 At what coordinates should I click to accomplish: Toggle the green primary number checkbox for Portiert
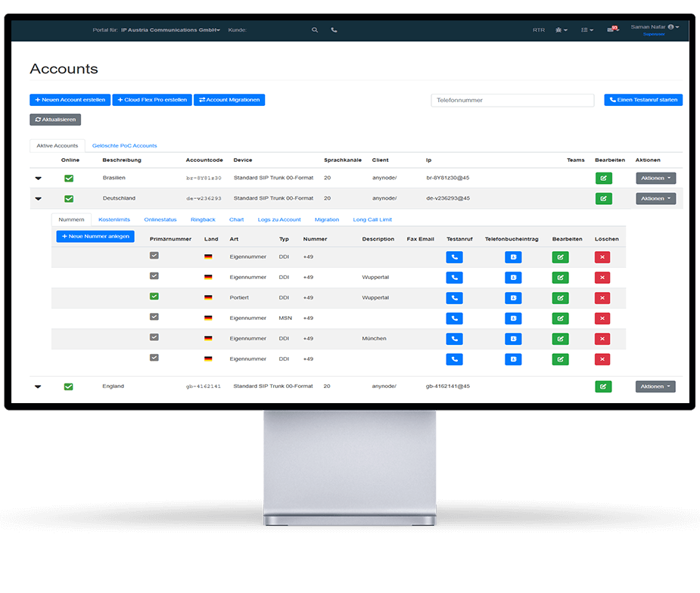coord(154,297)
